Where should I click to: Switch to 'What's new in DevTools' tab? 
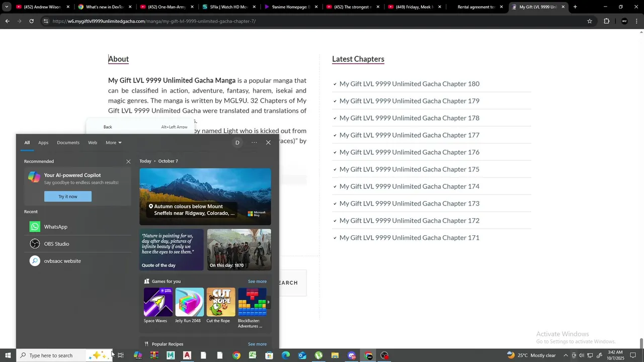pyautogui.click(x=105, y=7)
